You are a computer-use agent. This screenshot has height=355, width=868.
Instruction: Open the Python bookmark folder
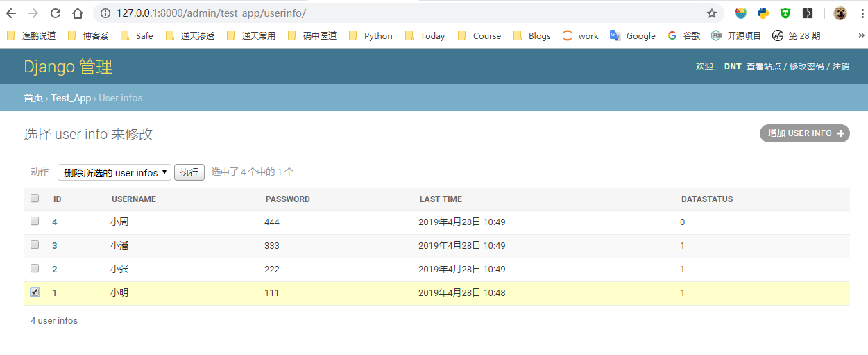click(371, 35)
